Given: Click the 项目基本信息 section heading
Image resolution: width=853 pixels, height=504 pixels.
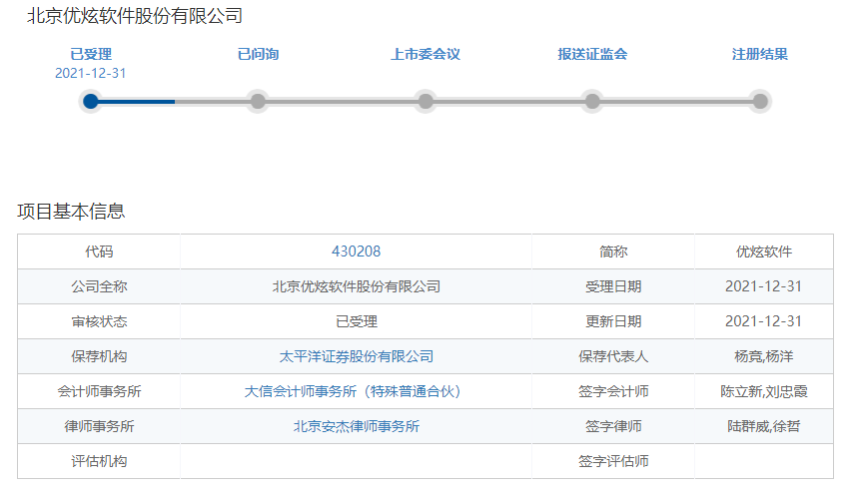Looking at the screenshot, I should (x=71, y=212).
